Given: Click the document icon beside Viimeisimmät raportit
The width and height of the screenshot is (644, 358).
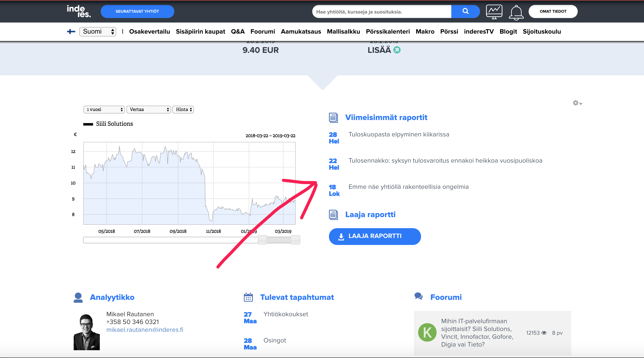Looking at the screenshot, I should tap(333, 118).
